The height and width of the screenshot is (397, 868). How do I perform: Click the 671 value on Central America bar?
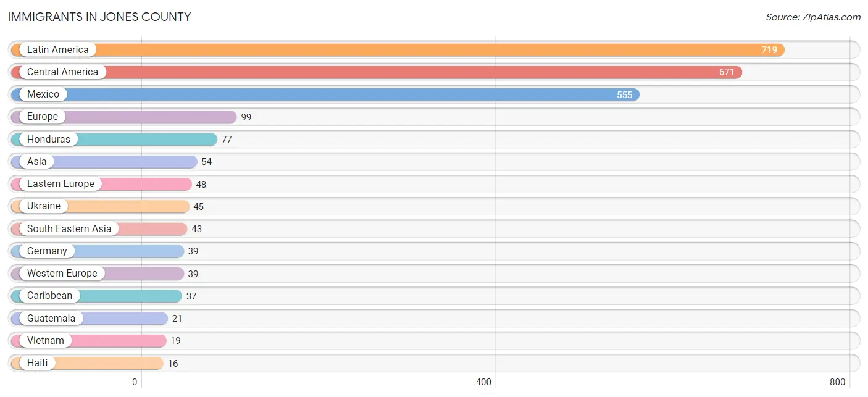pyautogui.click(x=727, y=72)
